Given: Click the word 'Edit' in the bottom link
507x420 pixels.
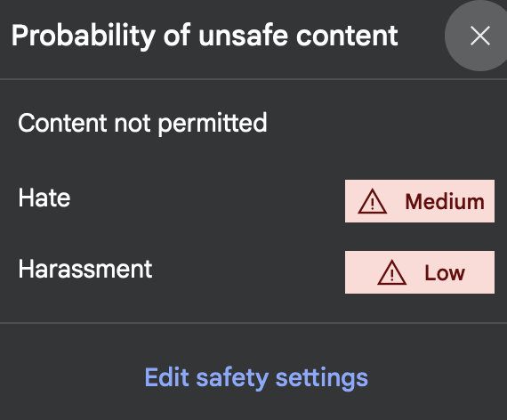Looking at the screenshot, I should click(166, 377).
